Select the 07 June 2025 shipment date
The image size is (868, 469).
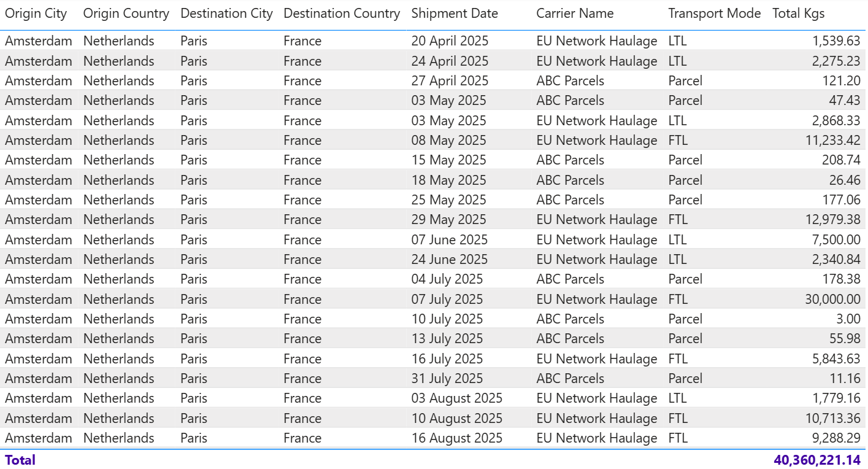[x=449, y=240]
